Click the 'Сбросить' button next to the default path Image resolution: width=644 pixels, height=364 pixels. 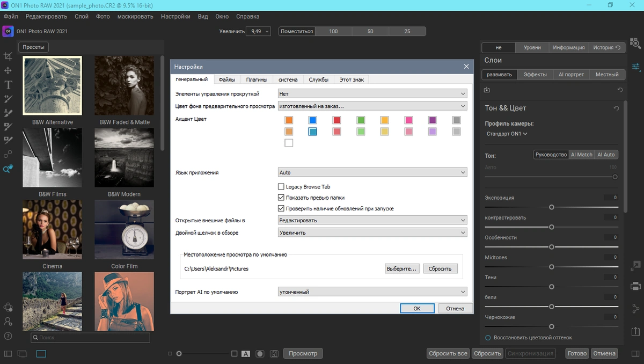(440, 268)
